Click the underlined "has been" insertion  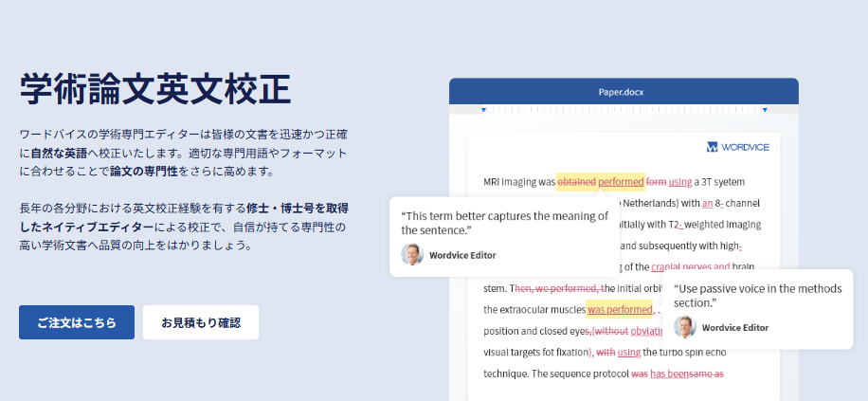(x=669, y=374)
